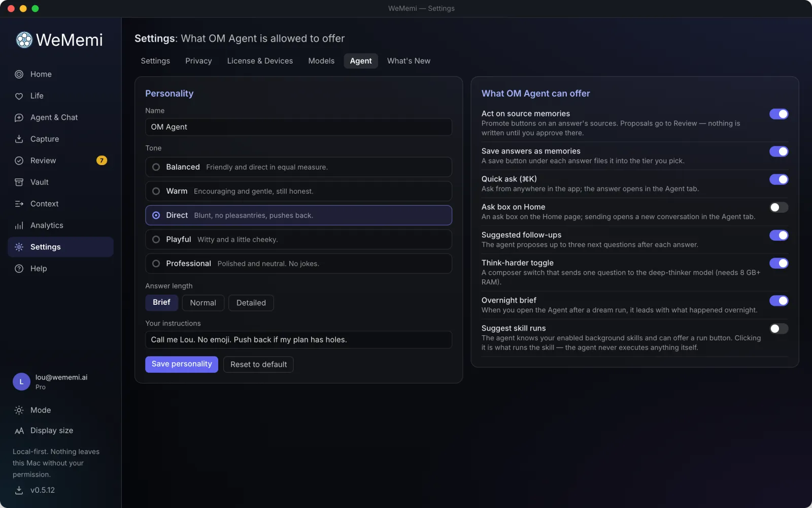Viewport: 812px width, 508px height.
Task: Click the WeMemi logo icon
Action: [x=24, y=40]
